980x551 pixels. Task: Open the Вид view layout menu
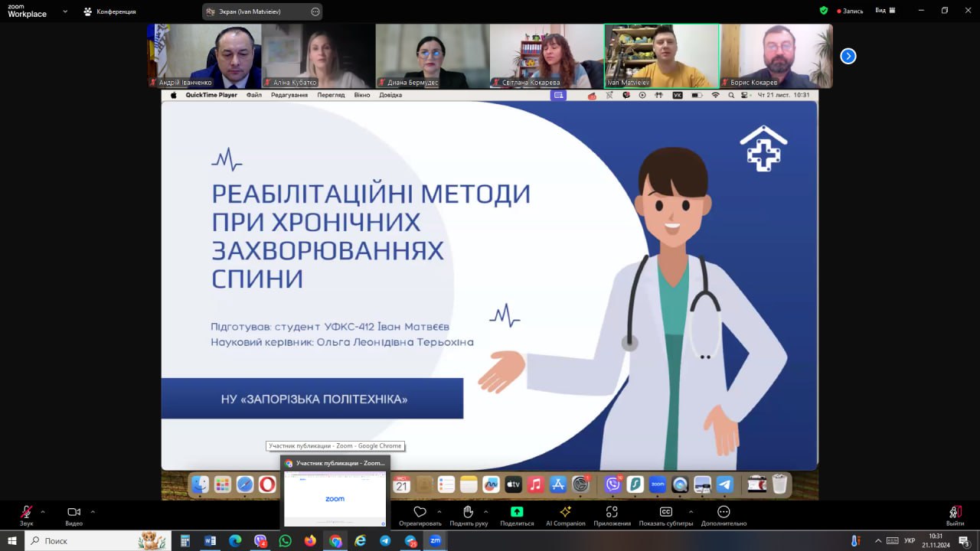[885, 11]
